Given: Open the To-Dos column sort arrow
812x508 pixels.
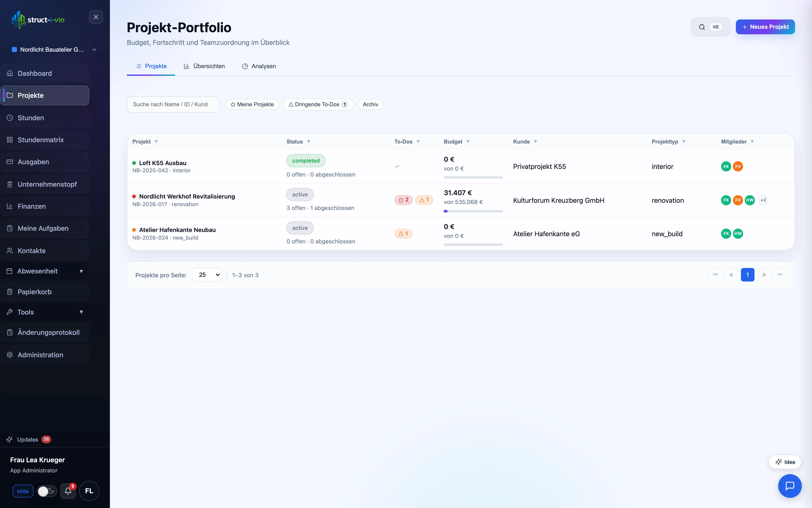Looking at the screenshot, I should pos(418,141).
